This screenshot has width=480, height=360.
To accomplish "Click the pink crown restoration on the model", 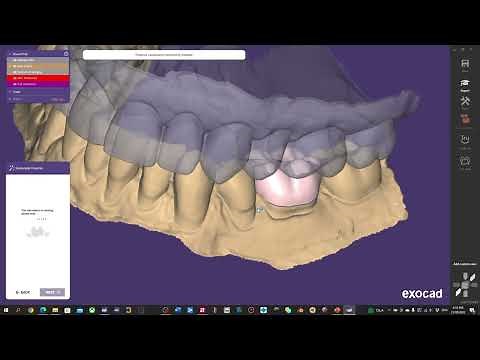I will coord(288,188).
